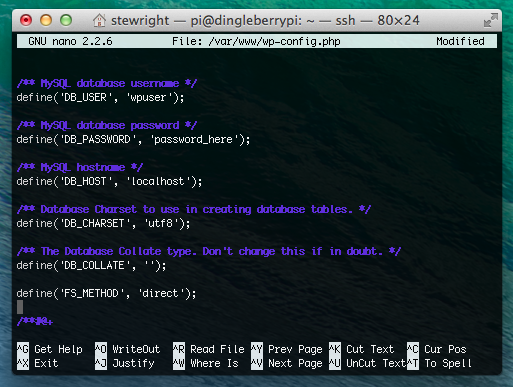Click the ^U UnCut Text shortcut
This screenshot has width=513, height=387.
click(x=368, y=363)
